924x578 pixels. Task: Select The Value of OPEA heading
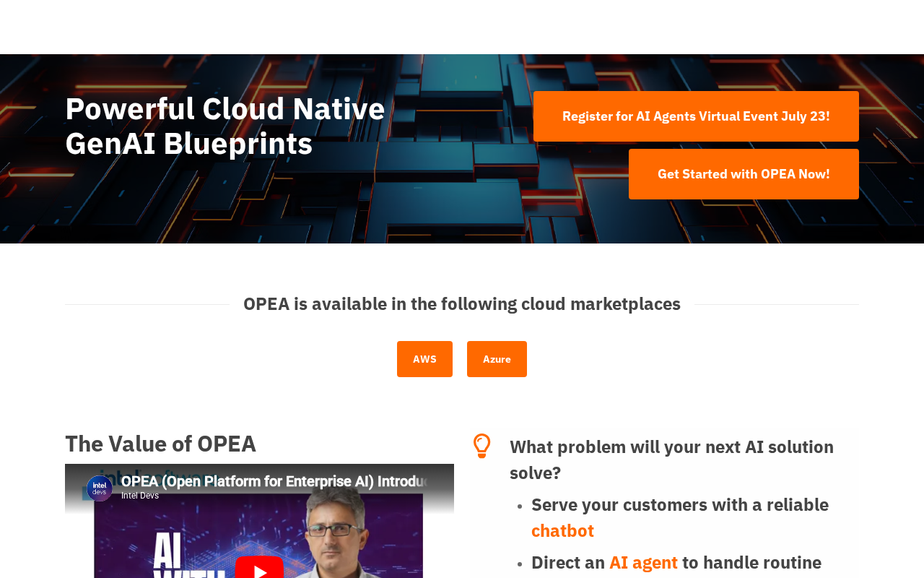click(160, 444)
